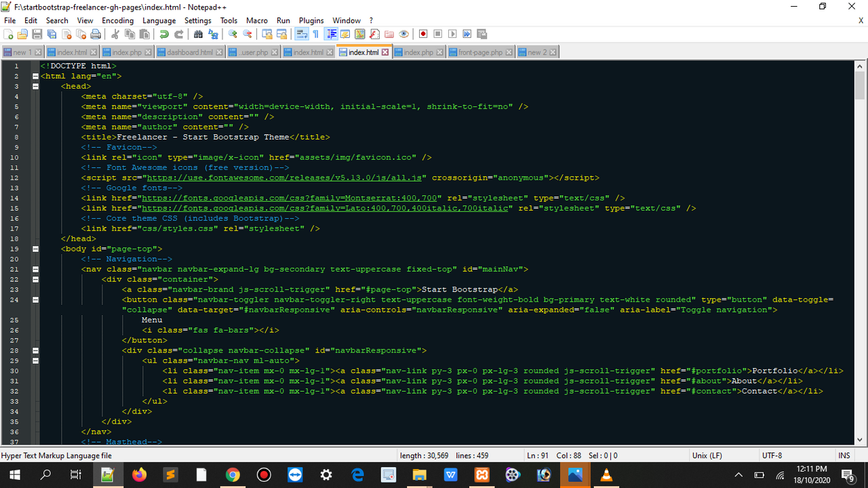Open the Windows Start menu
This screenshot has width=868, height=488.
coord(15,475)
